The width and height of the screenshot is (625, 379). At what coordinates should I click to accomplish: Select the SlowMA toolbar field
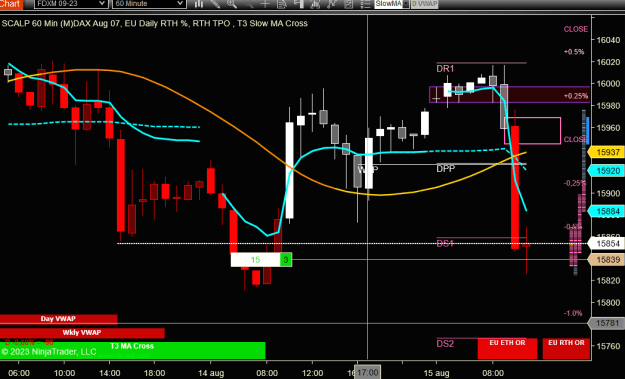389,4
